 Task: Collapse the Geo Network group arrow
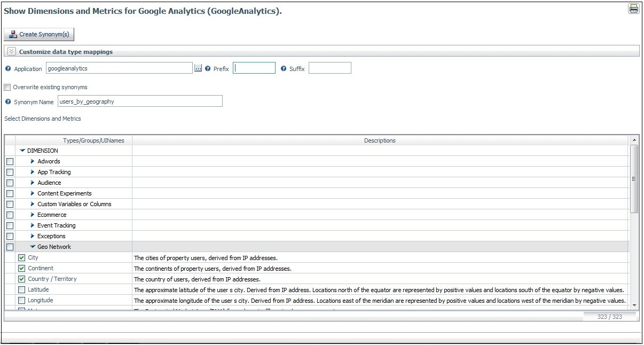[x=33, y=247]
